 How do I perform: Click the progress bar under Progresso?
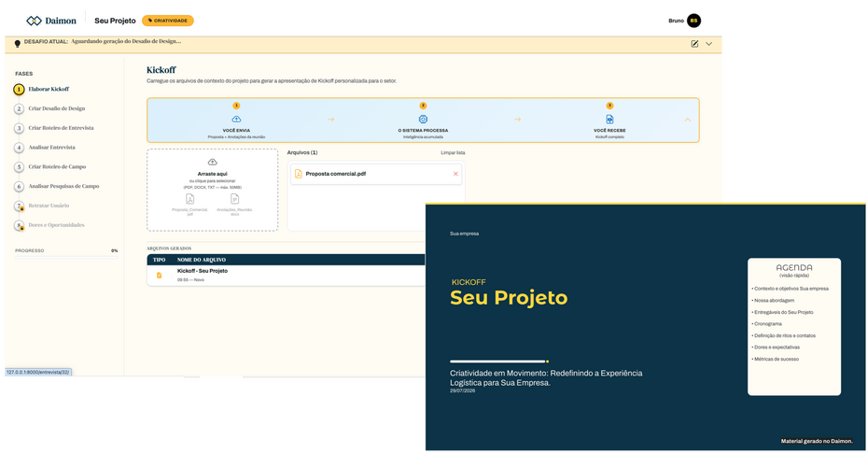pyautogui.click(x=66, y=257)
